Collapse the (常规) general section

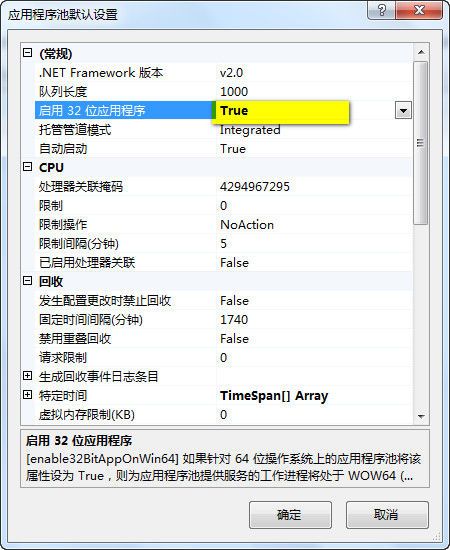coord(27,53)
